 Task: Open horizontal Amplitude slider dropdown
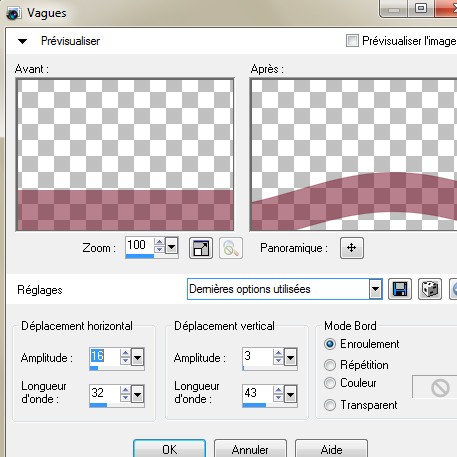[138, 358]
